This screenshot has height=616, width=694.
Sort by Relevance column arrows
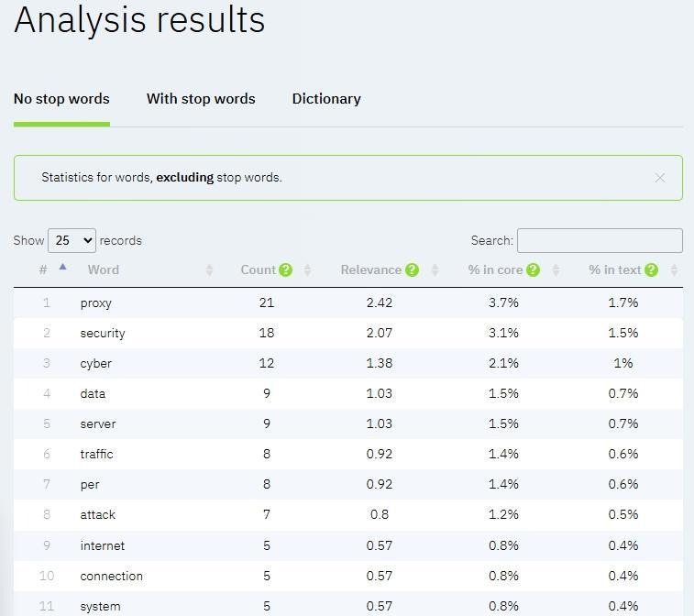click(435, 269)
